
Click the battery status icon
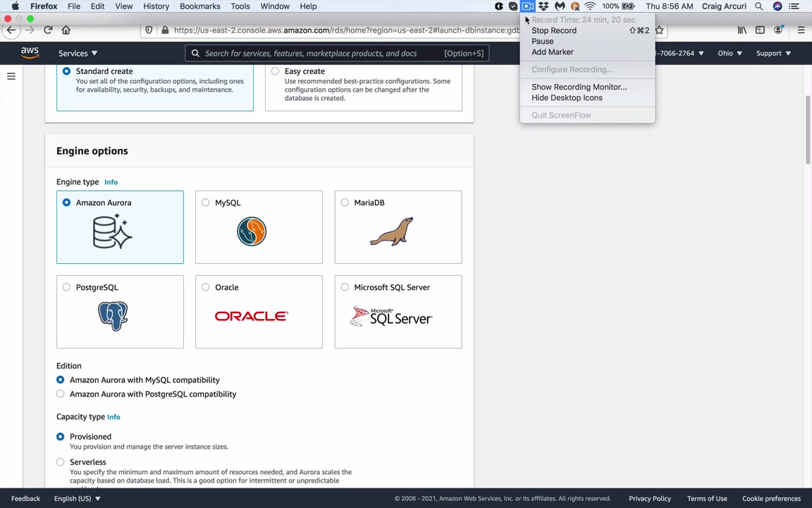(x=628, y=6)
